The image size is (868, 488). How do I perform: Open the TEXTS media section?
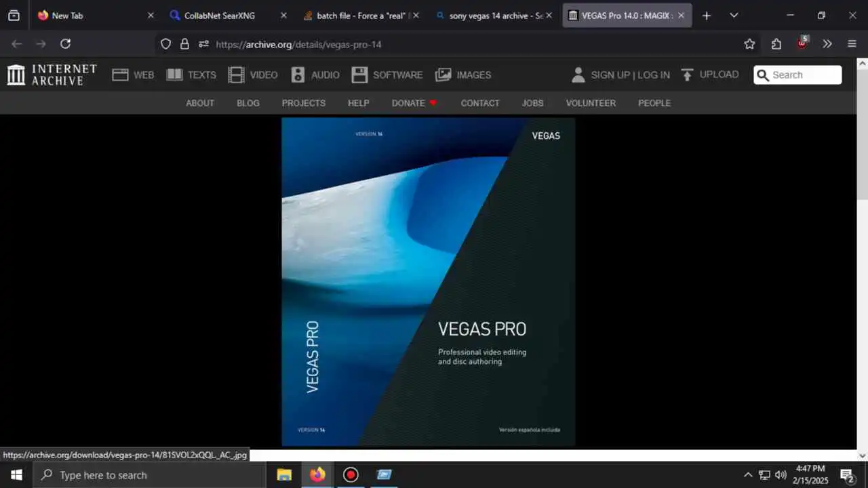(191, 75)
